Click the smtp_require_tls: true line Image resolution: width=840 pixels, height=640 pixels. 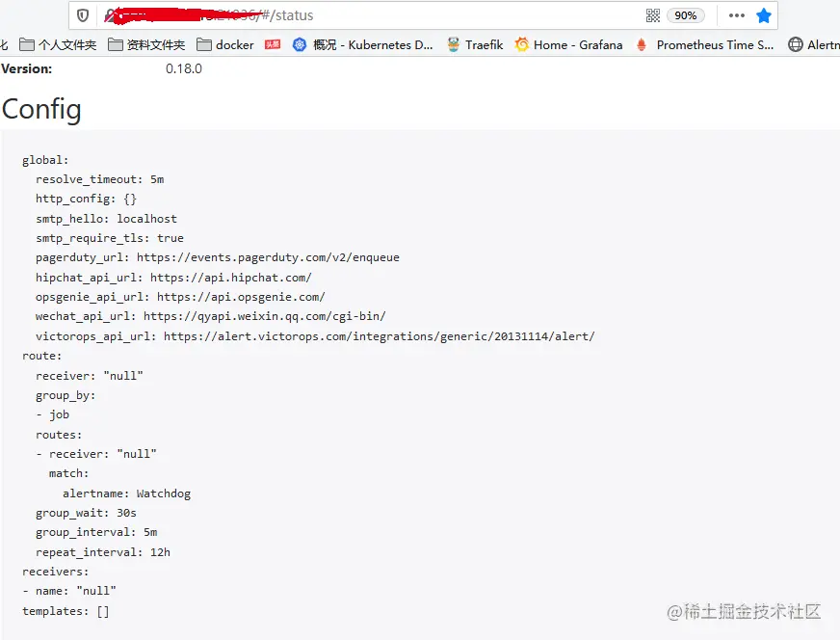[x=110, y=238]
